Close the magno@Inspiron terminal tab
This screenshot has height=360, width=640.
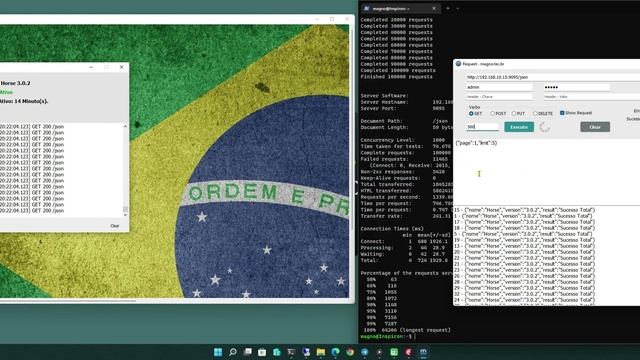(434, 8)
